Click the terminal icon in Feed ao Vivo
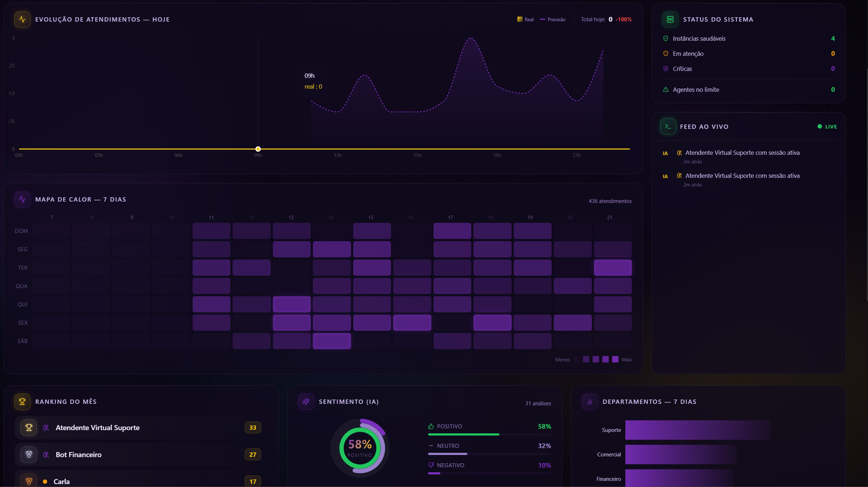This screenshot has width=868, height=487. [668, 126]
